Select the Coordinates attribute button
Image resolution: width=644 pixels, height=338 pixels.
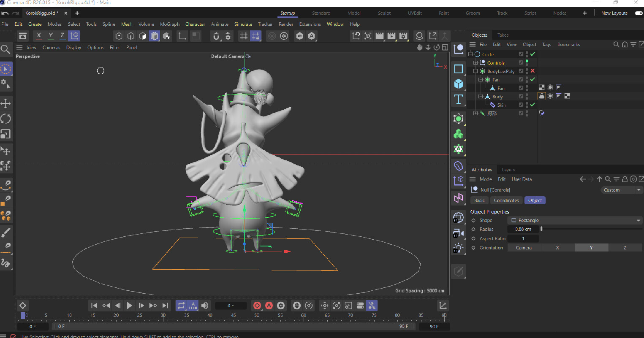(x=506, y=200)
